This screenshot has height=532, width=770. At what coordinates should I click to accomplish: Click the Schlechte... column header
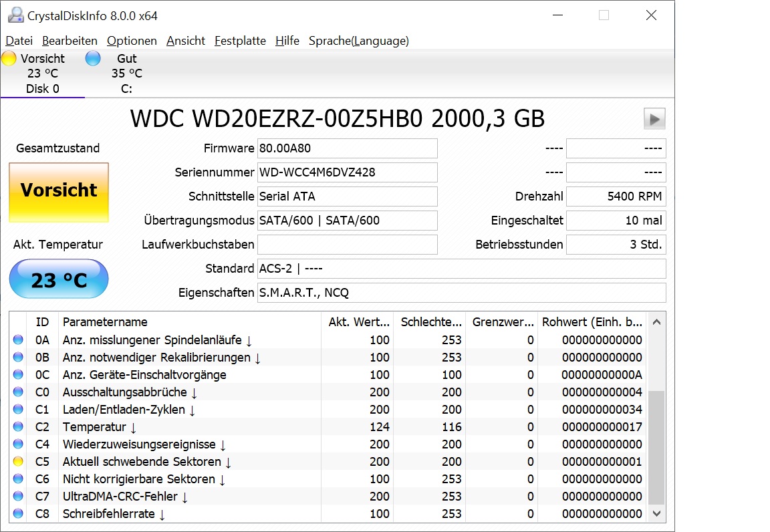[430, 321]
